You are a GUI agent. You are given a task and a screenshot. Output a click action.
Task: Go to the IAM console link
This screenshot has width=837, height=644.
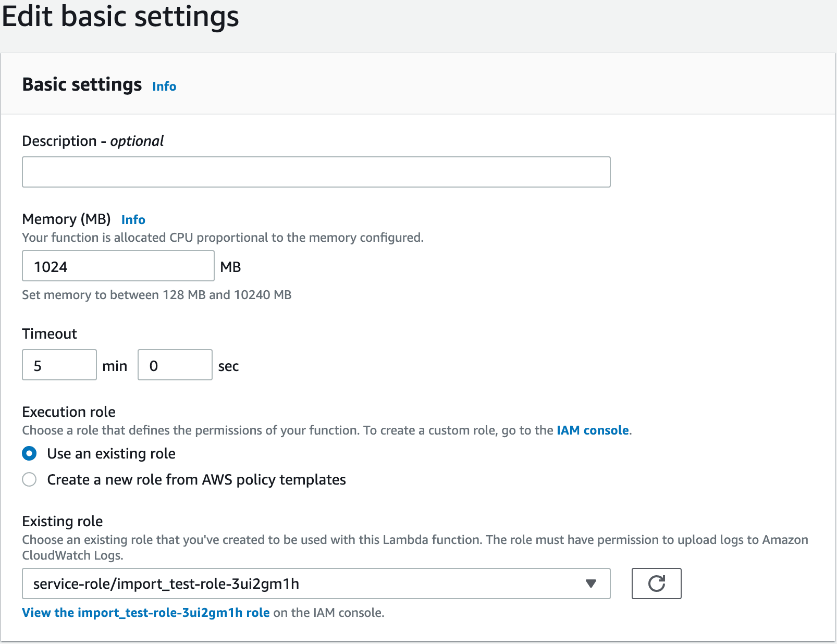pos(592,430)
